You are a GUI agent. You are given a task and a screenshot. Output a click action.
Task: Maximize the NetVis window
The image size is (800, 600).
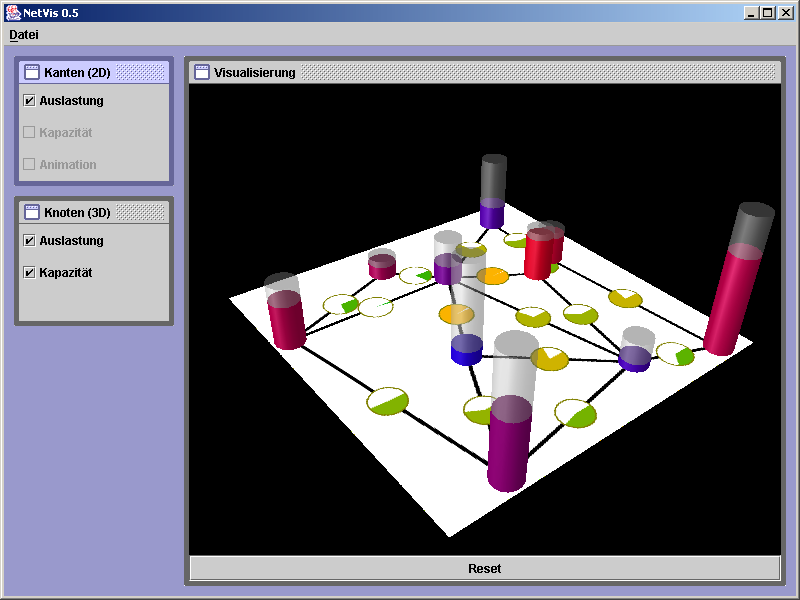(x=767, y=13)
